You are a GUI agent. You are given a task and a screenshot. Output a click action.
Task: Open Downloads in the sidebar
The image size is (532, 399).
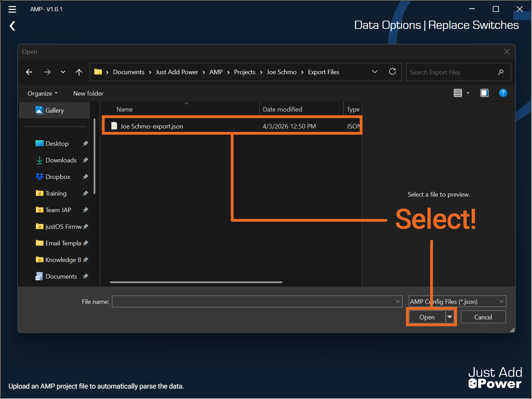[61, 160]
